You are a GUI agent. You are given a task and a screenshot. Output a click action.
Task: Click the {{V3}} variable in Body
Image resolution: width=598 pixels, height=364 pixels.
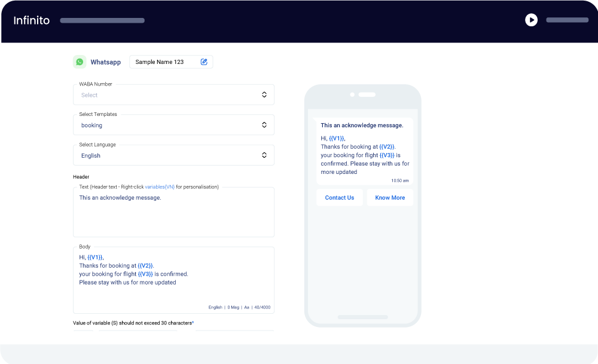145,274
